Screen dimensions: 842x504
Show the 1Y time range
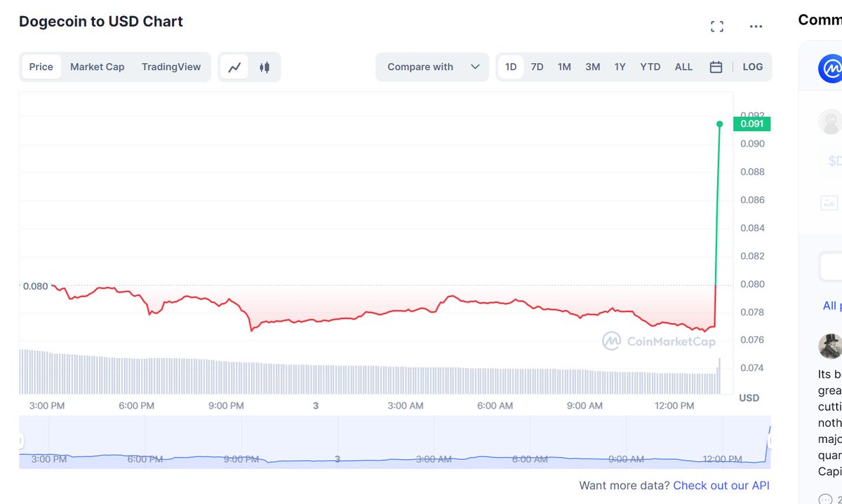(620, 67)
